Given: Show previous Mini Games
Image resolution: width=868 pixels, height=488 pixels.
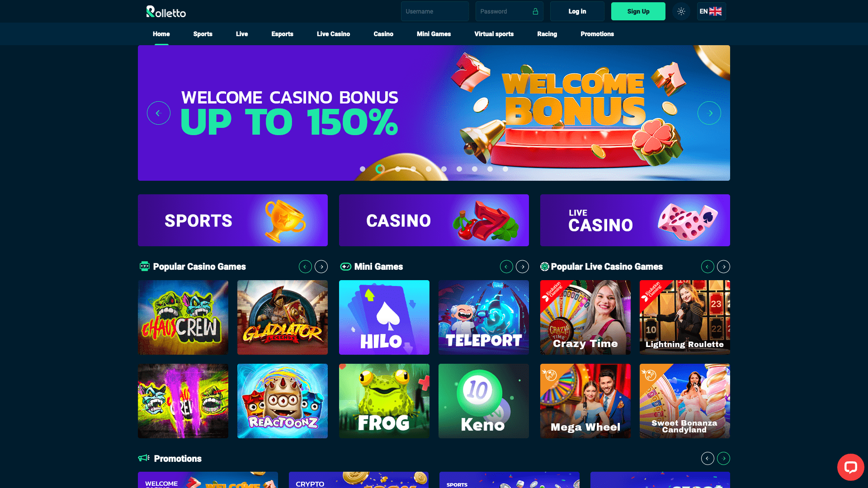Looking at the screenshot, I should click(506, 267).
